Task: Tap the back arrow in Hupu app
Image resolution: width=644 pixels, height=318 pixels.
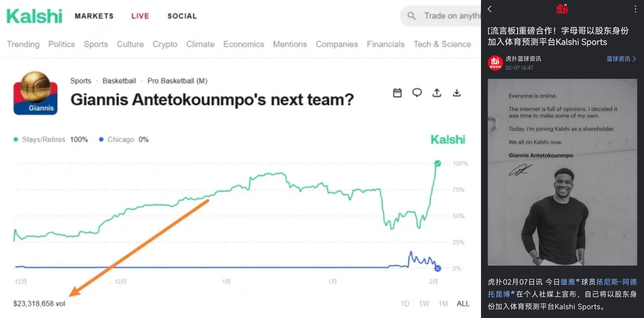Action: [490, 9]
